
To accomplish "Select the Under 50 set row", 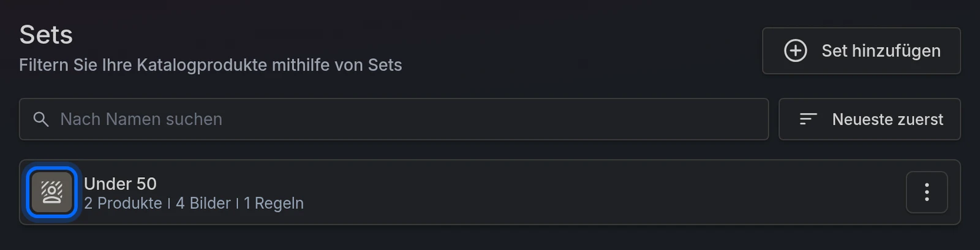I will [490, 192].
